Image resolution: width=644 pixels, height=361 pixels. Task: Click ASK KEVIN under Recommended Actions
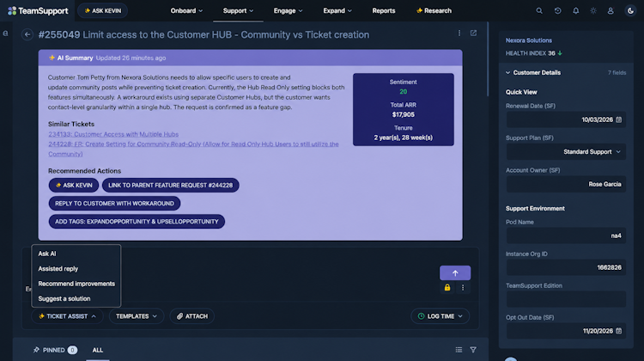click(x=74, y=185)
